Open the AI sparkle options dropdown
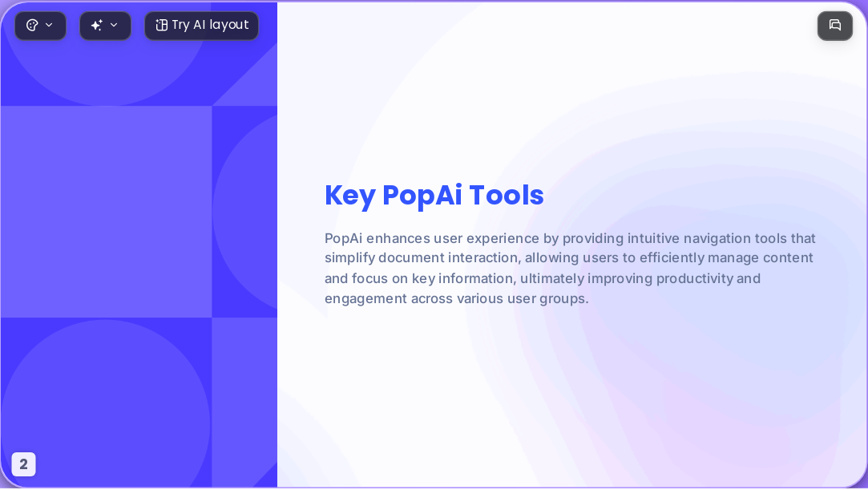This screenshot has width=868, height=490. coord(105,26)
